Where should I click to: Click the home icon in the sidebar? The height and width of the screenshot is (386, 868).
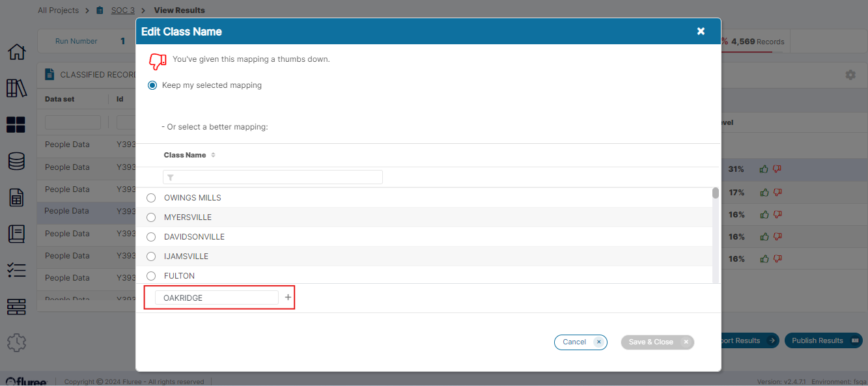click(x=16, y=52)
